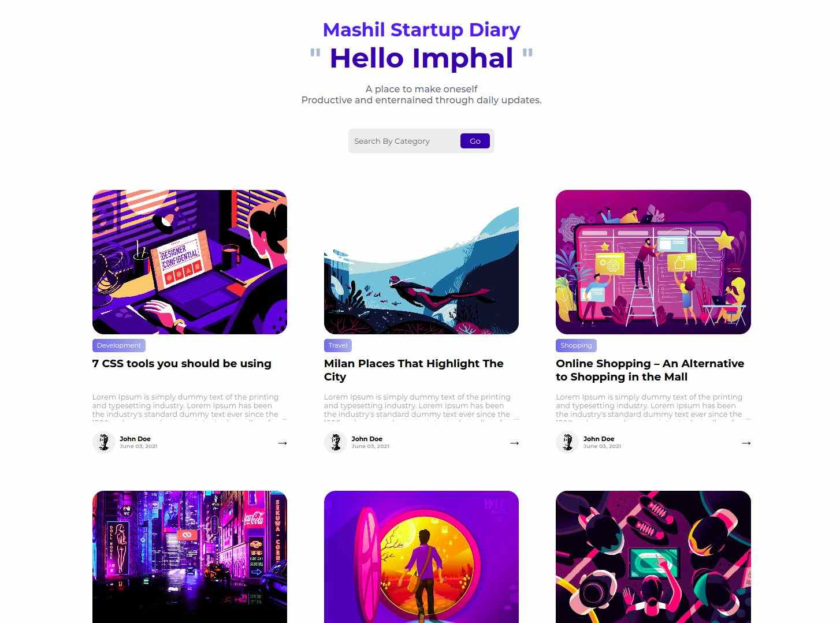This screenshot has width=840, height=623.
Task: Click the designer laptop illustration thumbnail
Action: point(189,262)
